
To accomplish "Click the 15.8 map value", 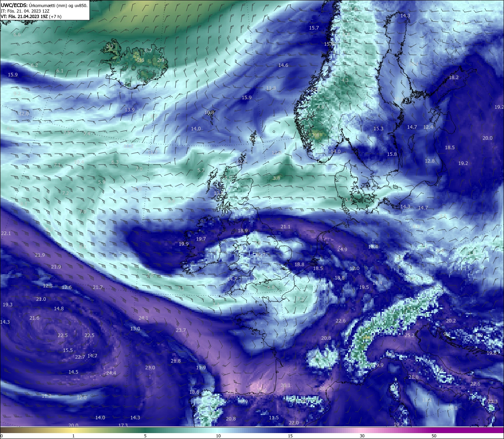I will click(392, 154).
